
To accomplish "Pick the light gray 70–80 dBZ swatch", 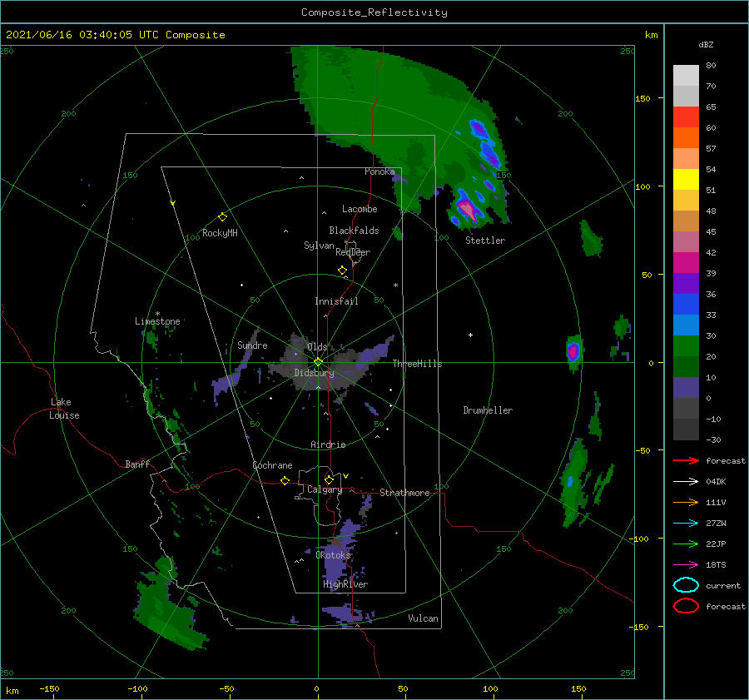I will [686, 76].
